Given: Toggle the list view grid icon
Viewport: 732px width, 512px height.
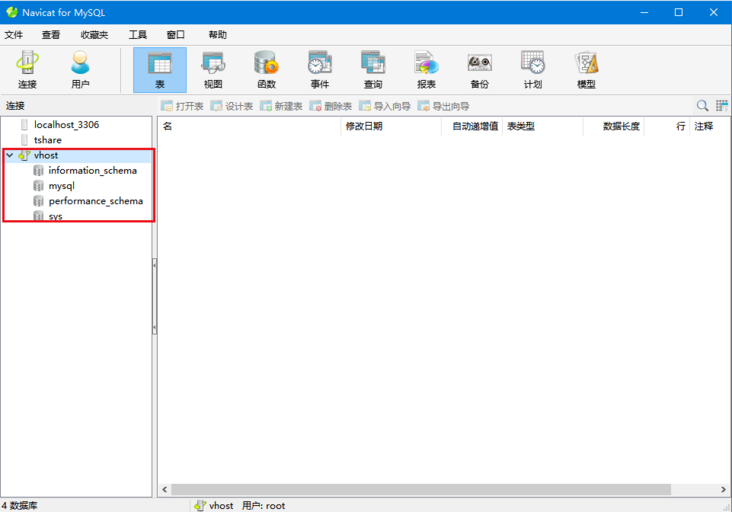Looking at the screenshot, I should pos(722,106).
